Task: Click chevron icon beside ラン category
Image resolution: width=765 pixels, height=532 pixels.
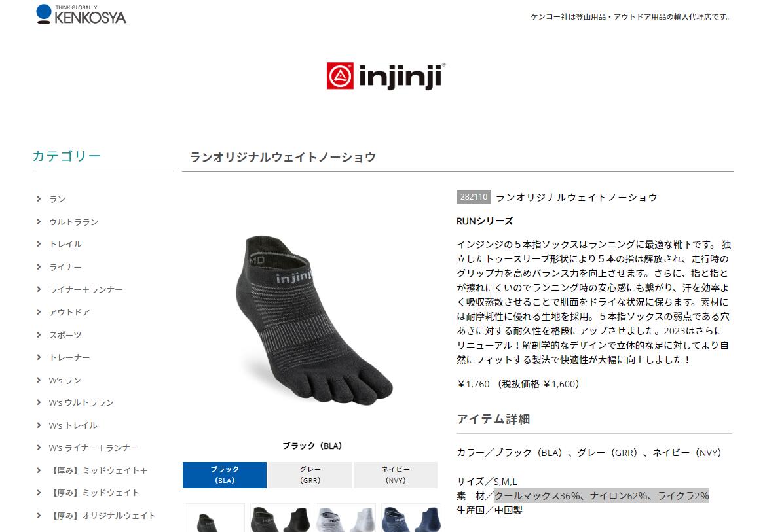Action: (x=39, y=198)
